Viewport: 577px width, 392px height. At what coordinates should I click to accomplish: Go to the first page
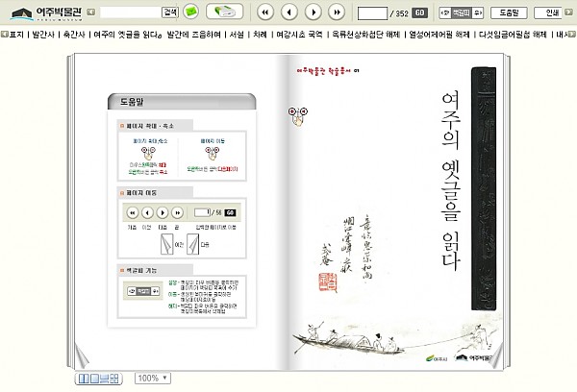tap(265, 12)
